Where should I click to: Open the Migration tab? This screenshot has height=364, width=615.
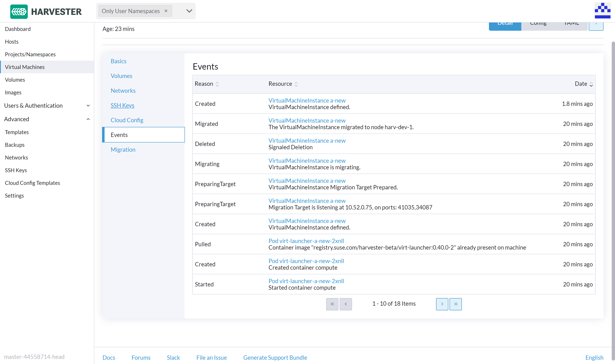tap(123, 150)
